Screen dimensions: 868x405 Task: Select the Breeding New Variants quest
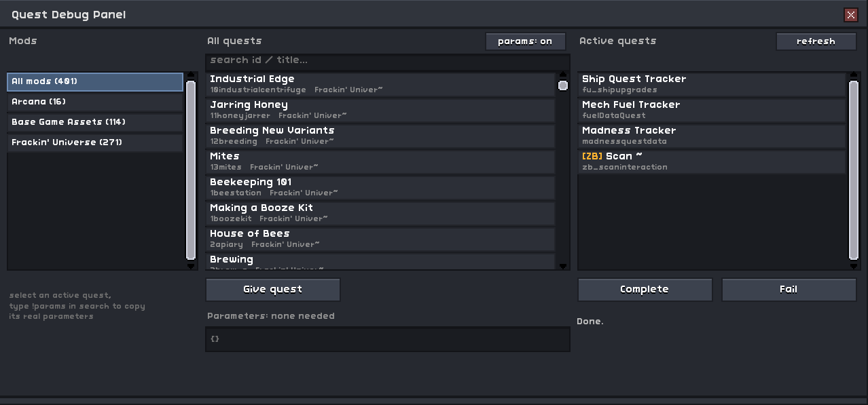[x=380, y=136]
